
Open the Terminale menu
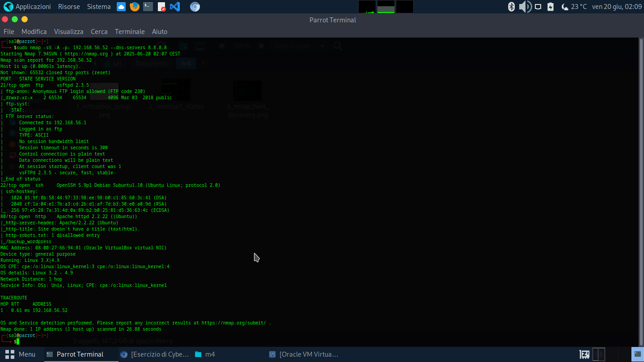pos(130,31)
